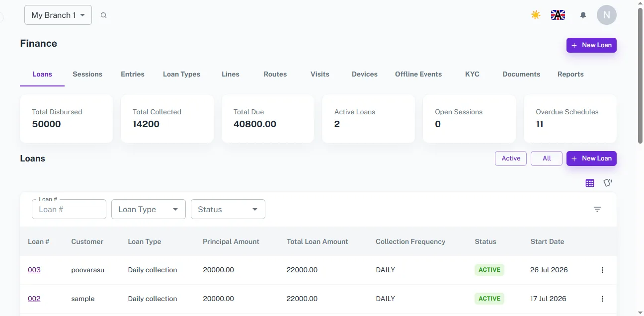
Task: Click ACTIVE badge in poovarasu row
Action: [x=489, y=270]
